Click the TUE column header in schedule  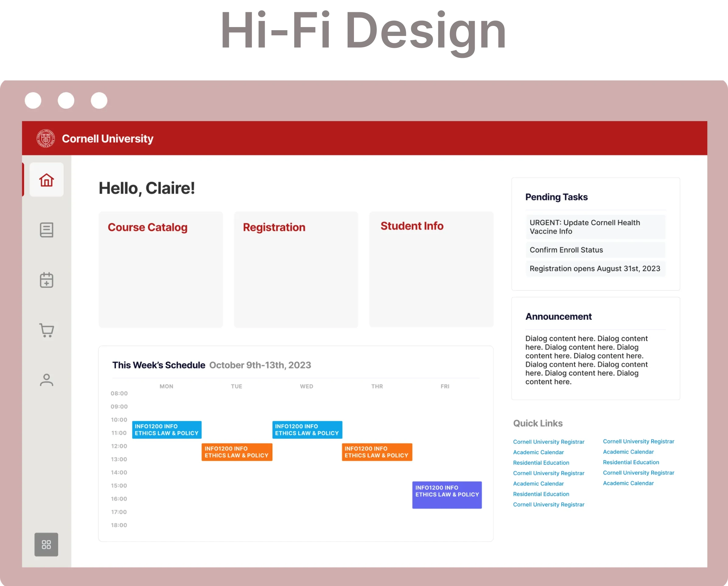point(237,386)
